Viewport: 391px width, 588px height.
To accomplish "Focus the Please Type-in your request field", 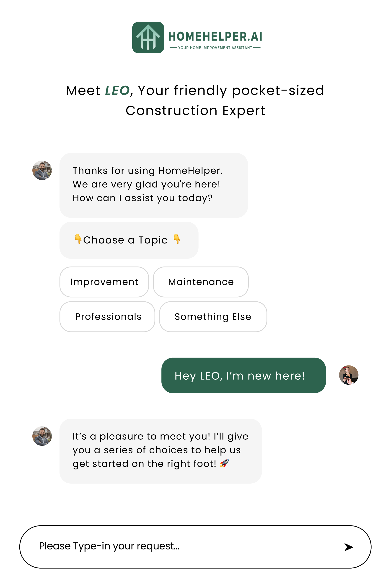I will coord(195,547).
